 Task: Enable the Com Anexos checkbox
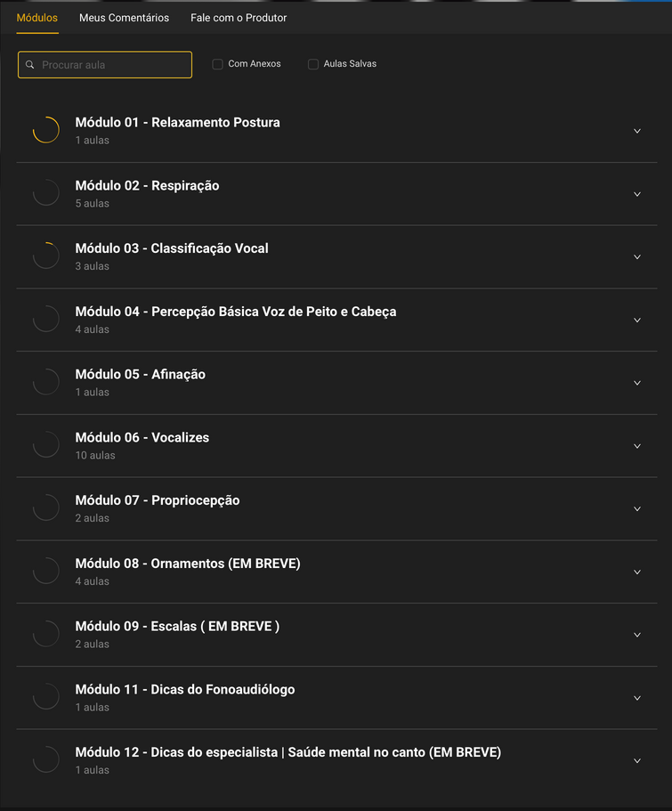(x=217, y=64)
